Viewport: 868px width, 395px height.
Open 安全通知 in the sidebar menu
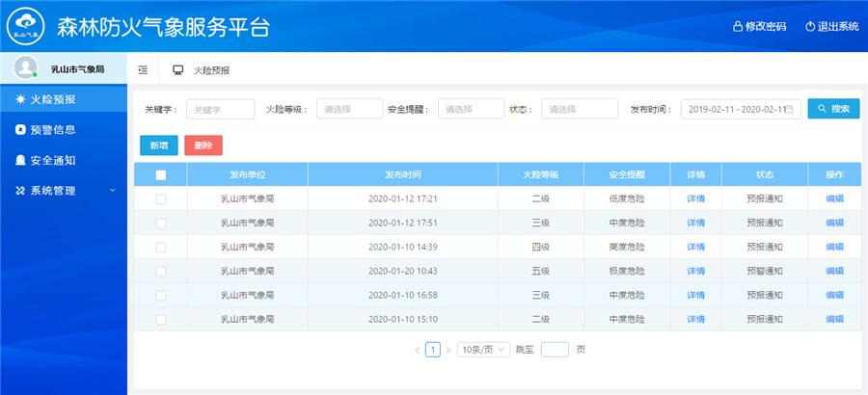point(52,160)
